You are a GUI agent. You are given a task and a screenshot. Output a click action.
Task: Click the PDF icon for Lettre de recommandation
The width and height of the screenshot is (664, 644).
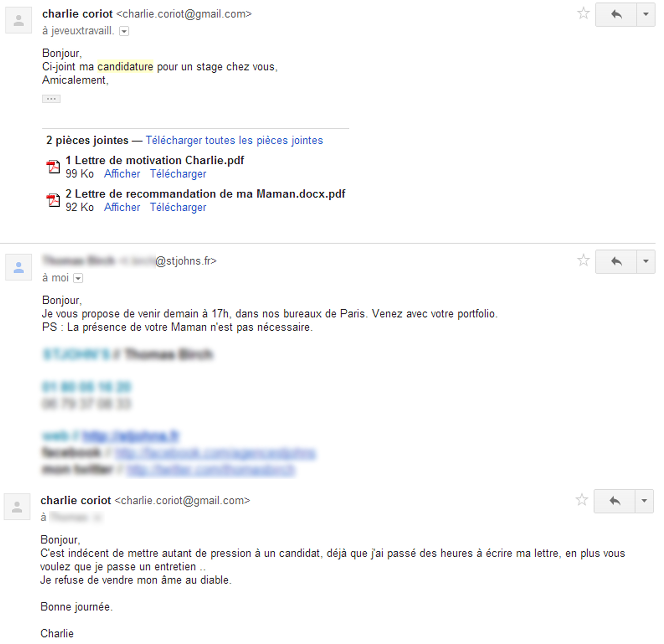(x=53, y=200)
